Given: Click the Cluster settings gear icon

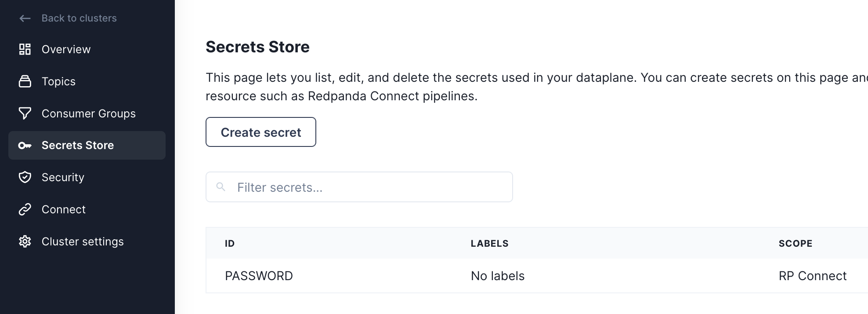Looking at the screenshot, I should [25, 241].
